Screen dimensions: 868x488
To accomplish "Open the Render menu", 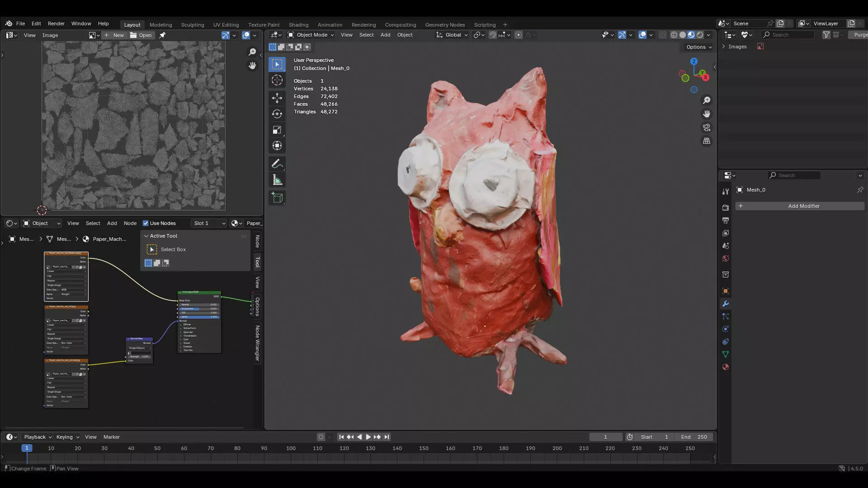I will tap(56, 23).
